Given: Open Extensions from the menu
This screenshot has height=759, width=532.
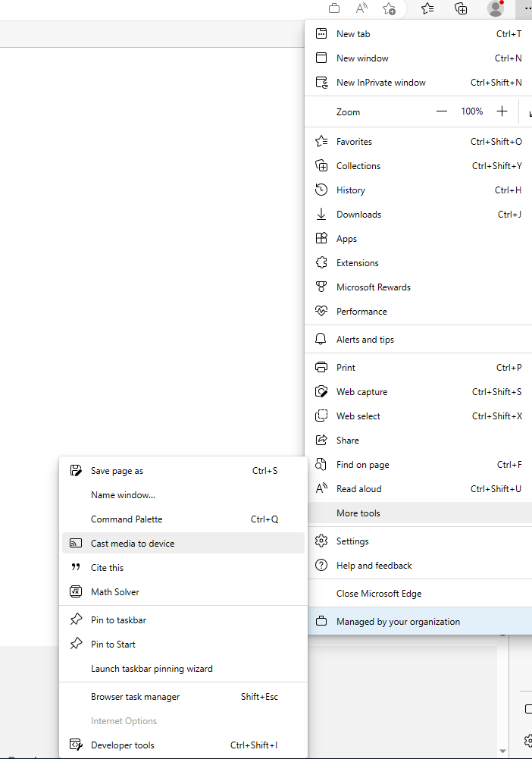Looking at the screenshot, I should click(x=418, y=262).
